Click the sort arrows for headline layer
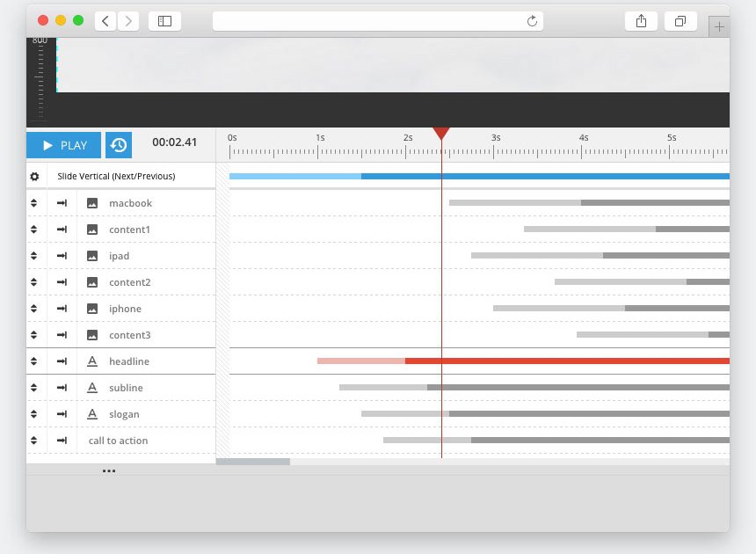The width and height of the screenshot is (756, 554). point(33,361)
